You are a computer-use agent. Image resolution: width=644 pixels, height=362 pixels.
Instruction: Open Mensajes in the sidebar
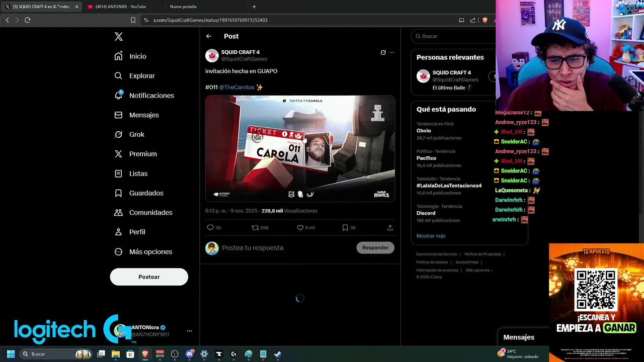coord(136,115)
